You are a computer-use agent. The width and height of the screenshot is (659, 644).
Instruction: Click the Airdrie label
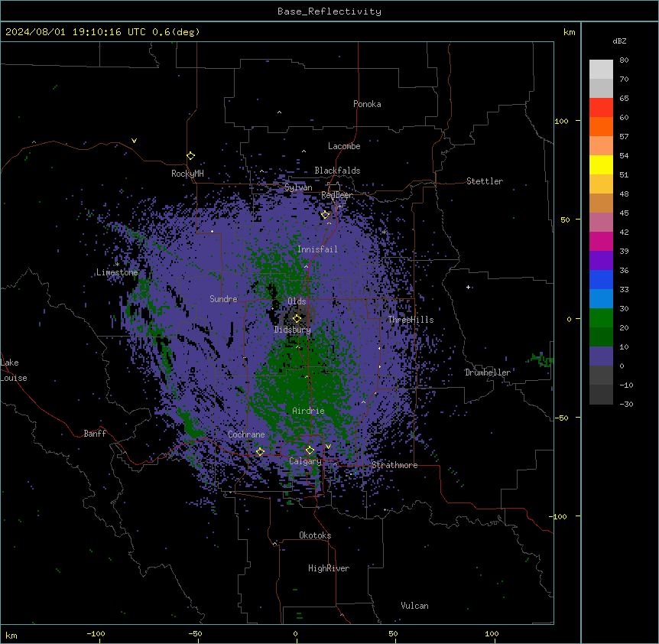coord(309,411)
